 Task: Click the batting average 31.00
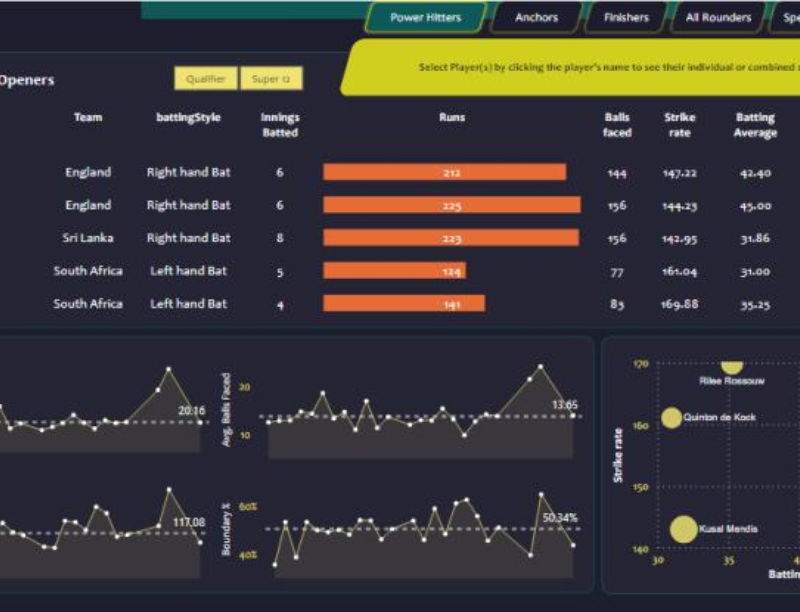(755, 271)
